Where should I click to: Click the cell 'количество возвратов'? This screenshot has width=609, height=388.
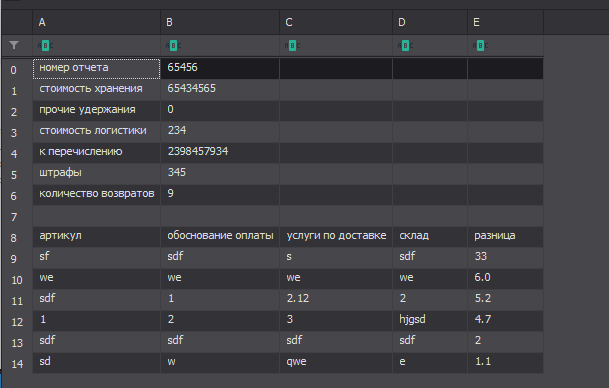(x=96, y=195)
